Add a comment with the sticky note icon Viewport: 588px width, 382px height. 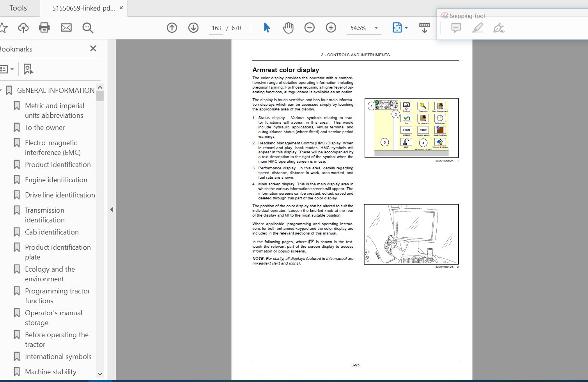(x=456, y=28)
